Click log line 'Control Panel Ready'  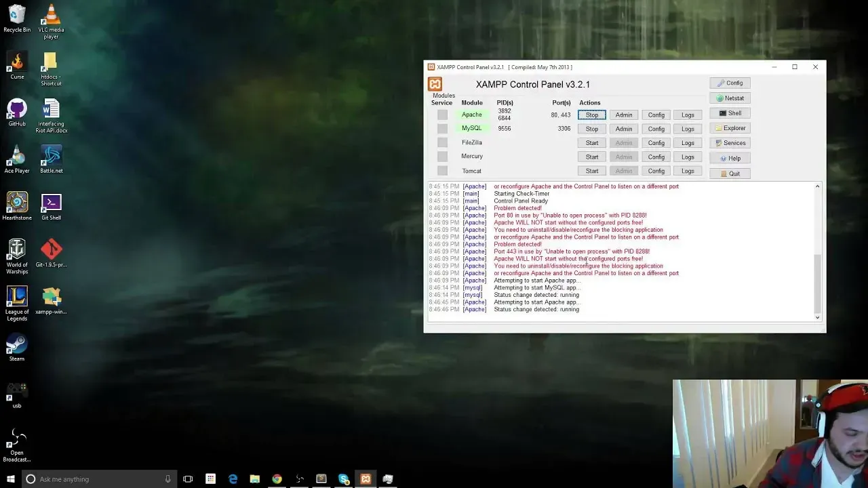click(521, 201)
